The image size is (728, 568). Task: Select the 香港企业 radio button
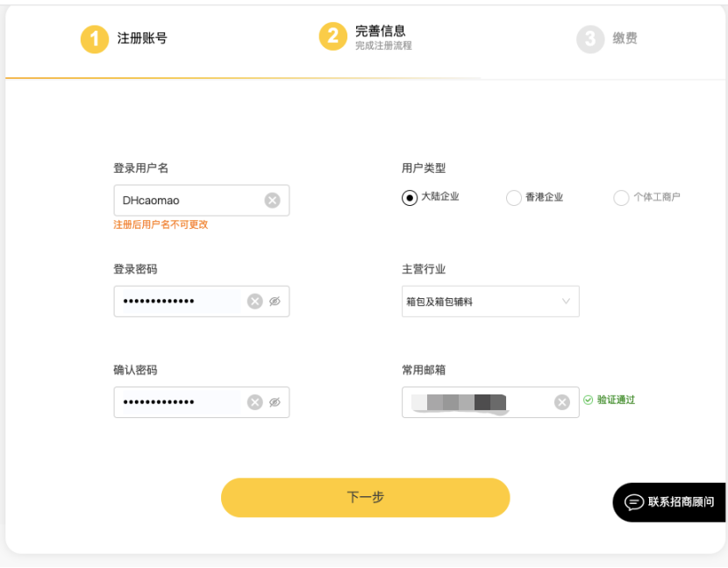pyautogui.click(x=513, y=198)
